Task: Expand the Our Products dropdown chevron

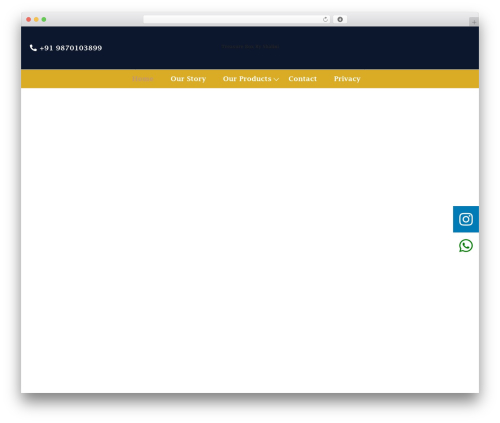Action: (x=276, y=79)
